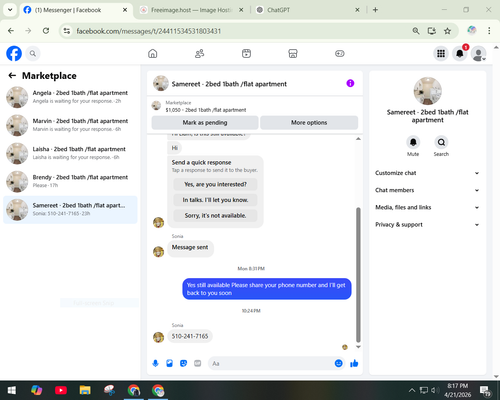Image resolution: width=500 pixels, height=400 pixels.
Task: Record a voice clip microphone icon
Action: point(155,363)
